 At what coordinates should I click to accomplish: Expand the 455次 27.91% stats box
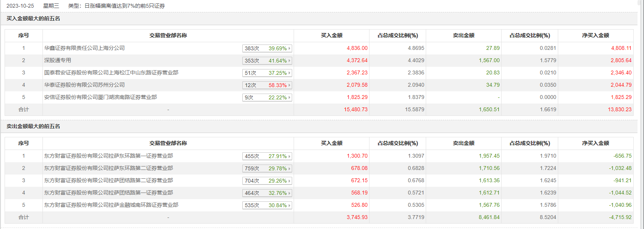[267, 156]
